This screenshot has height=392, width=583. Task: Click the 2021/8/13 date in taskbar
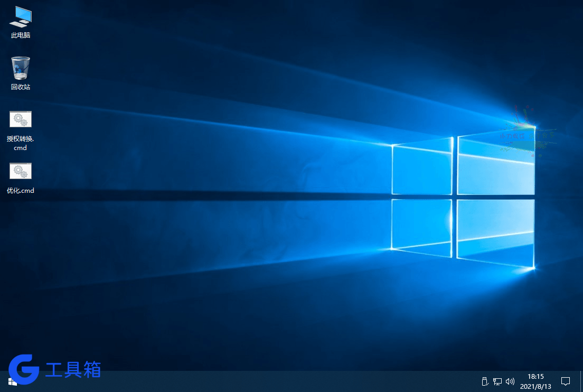pyautogui.click(x=535, y=386)
